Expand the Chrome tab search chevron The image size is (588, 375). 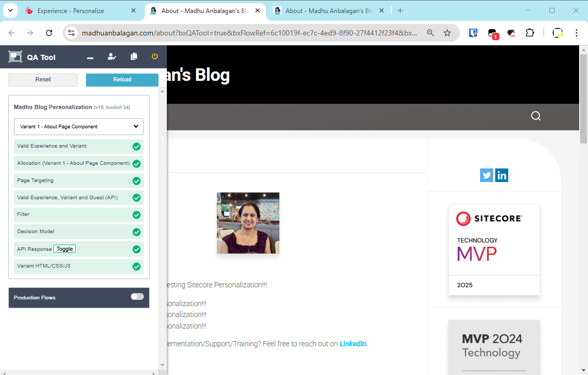tap(9, 10)
